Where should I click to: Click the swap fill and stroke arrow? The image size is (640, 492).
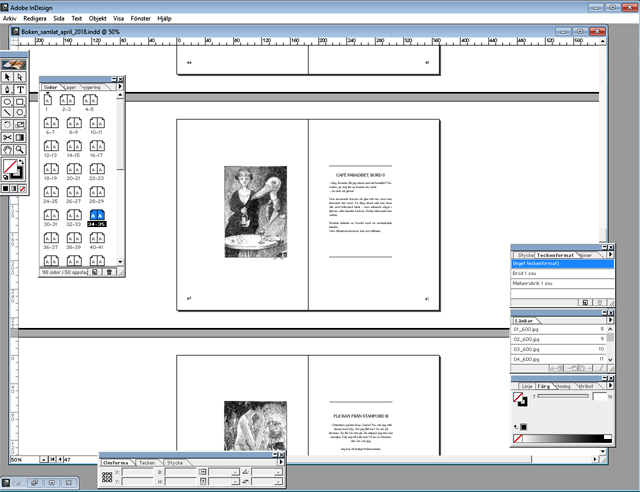(21, 162)
